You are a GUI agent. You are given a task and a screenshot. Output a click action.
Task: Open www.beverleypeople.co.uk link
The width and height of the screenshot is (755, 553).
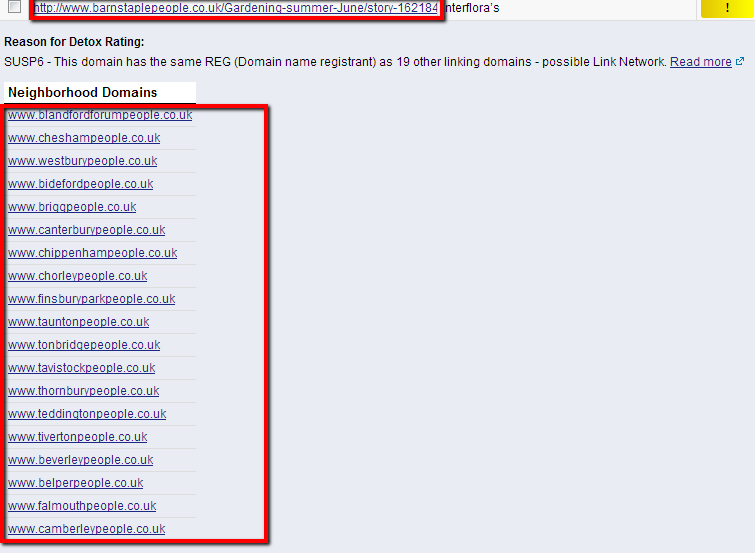coord(81,460)
